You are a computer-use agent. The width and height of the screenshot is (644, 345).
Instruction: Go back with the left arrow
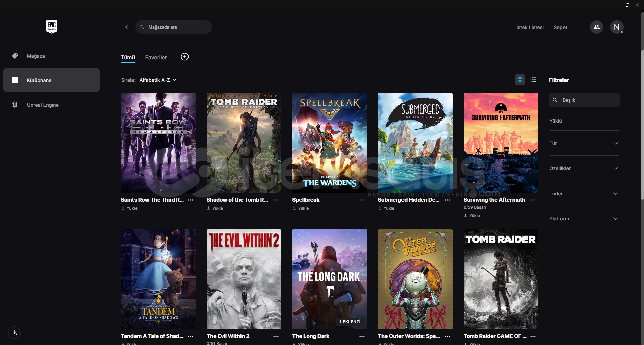pyautogui.click(x=126, y=27)
